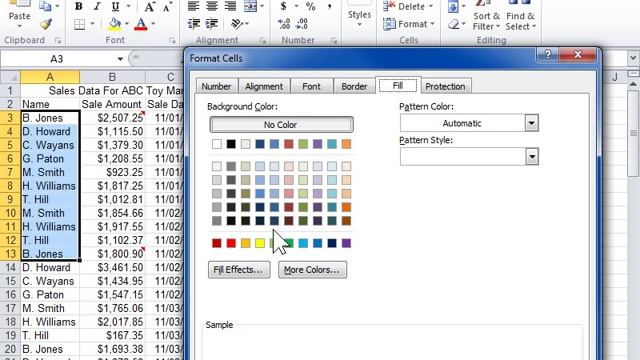
Task: Switch to the Font tab
Action: point(311,86)
